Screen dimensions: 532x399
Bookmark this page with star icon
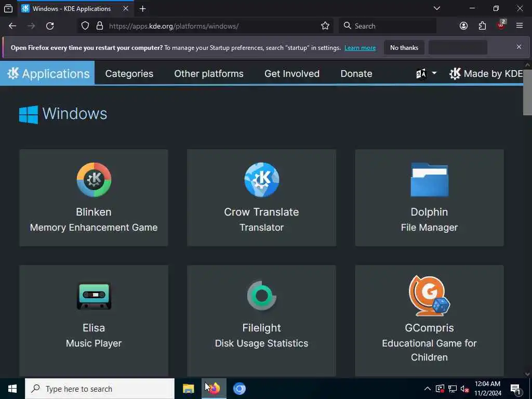coord(325,26)
